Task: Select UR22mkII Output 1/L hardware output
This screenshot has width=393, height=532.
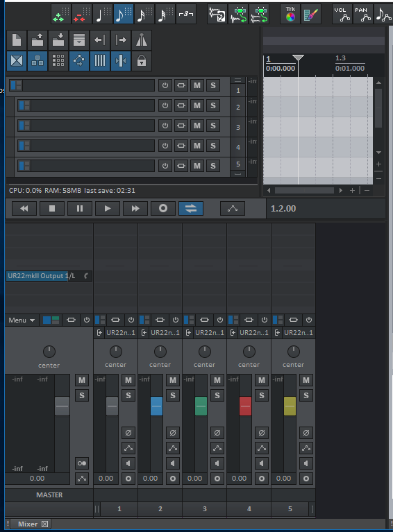Action: tap(49, 276)
